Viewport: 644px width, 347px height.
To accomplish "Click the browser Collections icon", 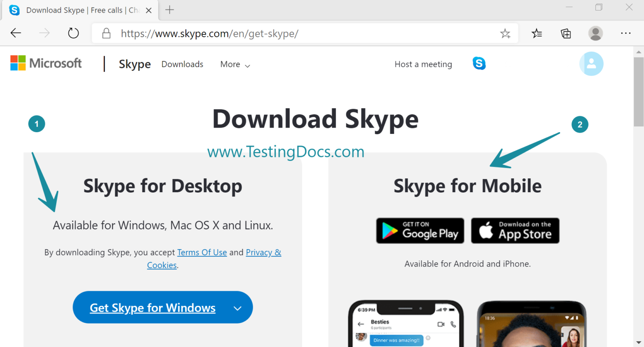I will 565,33.
